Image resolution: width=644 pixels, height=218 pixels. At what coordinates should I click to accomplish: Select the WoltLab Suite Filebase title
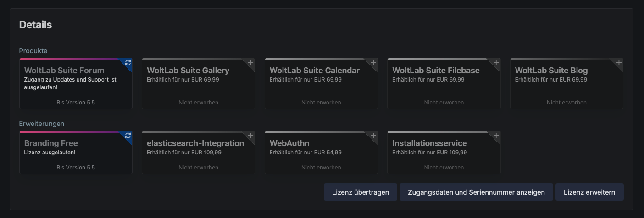[436, 71]
